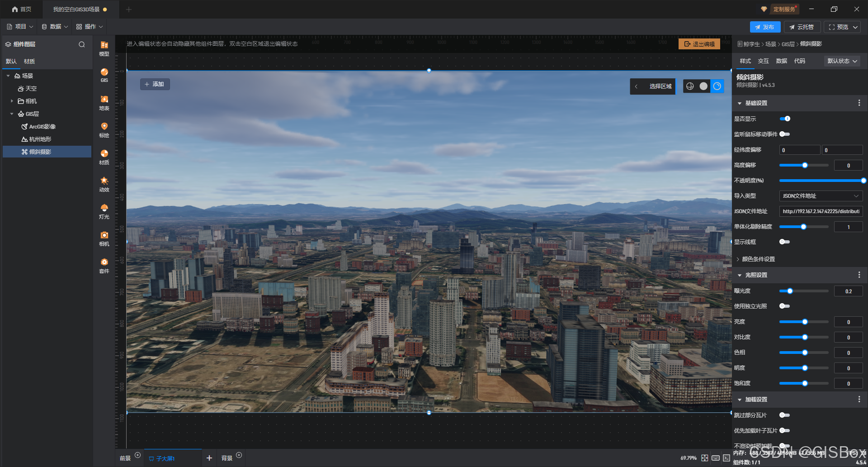
Task: Click the 云托管 button
Action: pyautogui.click(x=802, y=27)
